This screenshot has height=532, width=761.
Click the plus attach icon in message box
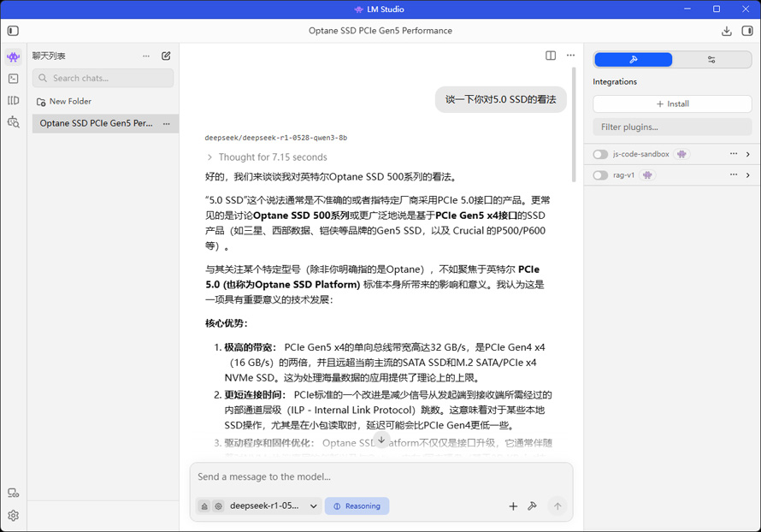point(513,506)
